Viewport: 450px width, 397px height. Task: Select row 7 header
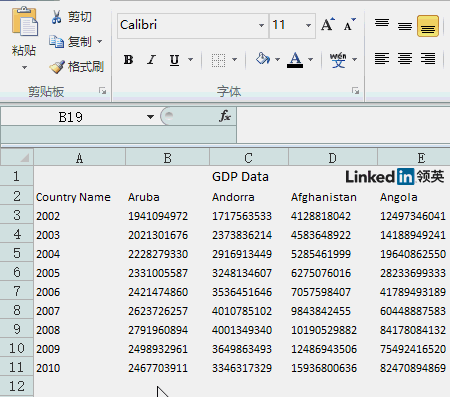pos(17,291)
